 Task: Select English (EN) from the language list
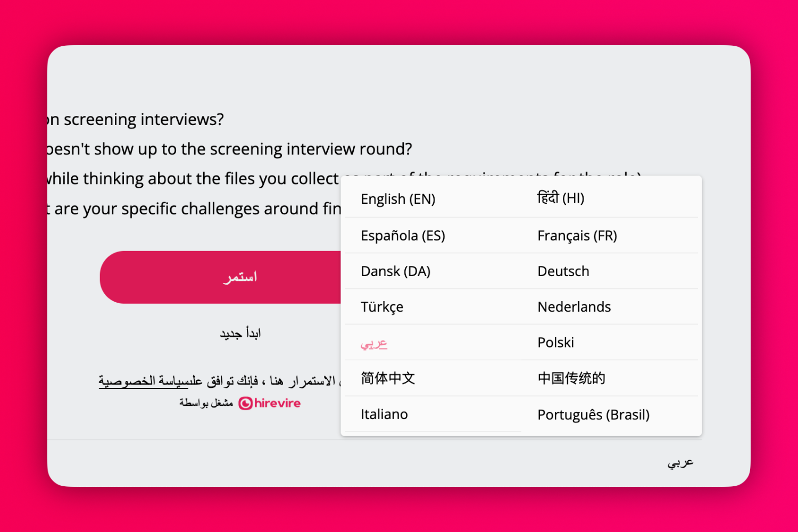pos(398,198)
